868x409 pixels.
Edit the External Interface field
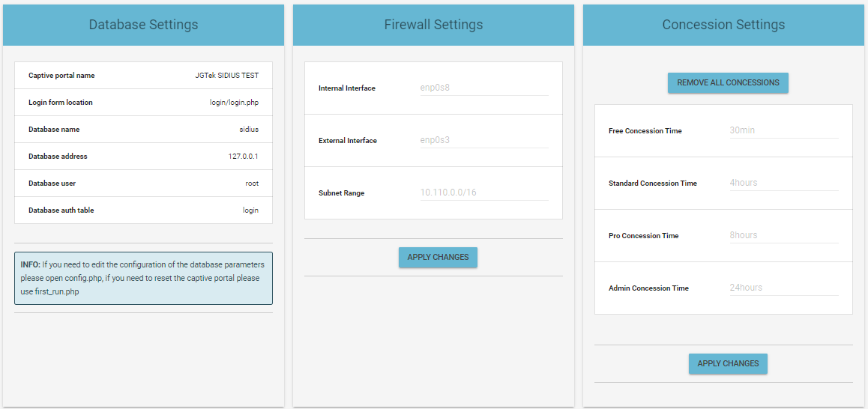484,140
